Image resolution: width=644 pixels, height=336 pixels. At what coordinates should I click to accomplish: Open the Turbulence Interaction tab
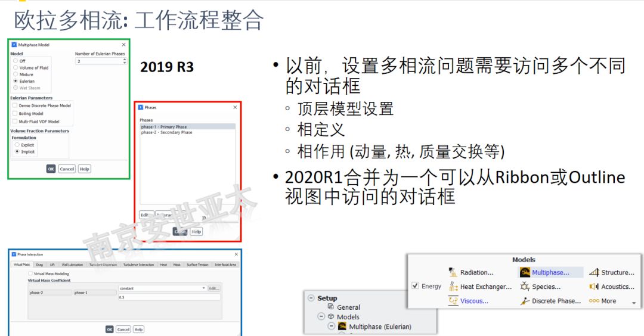138,265
